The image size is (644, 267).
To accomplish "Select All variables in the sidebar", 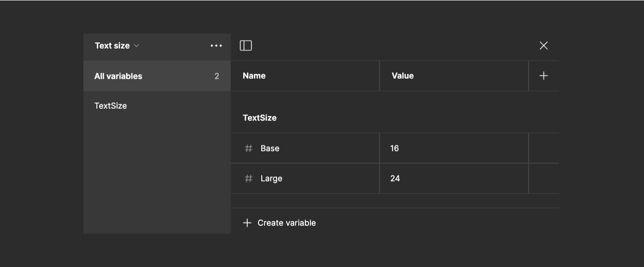I will pyautogui.click(x=157, y=76).
